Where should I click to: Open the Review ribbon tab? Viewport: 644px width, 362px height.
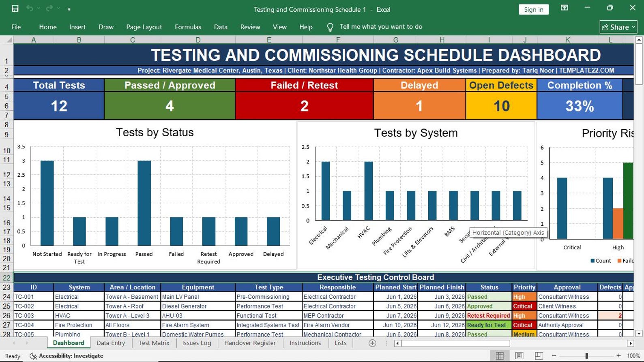(250, 27)
